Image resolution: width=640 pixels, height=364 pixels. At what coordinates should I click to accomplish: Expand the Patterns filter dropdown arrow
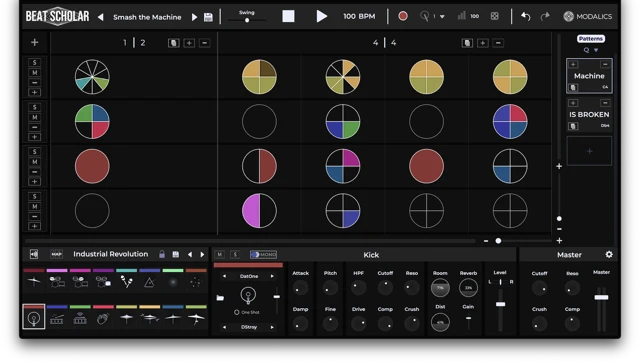point(596,50)
